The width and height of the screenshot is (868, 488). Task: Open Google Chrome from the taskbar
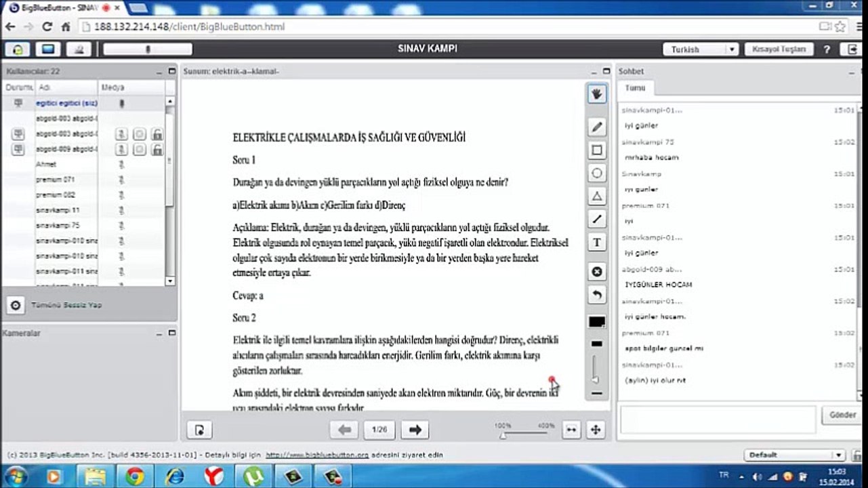[x=134, y=476]
